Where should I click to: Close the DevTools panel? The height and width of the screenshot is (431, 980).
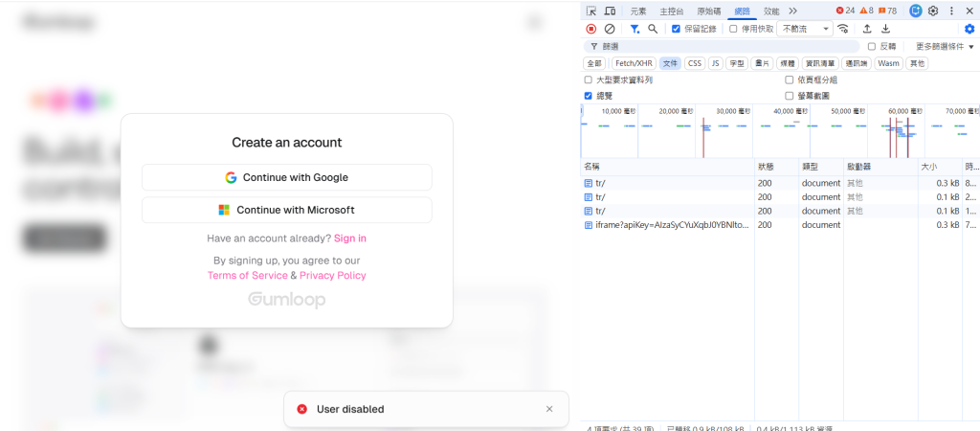pyautogui.click(x=969, y=11)
